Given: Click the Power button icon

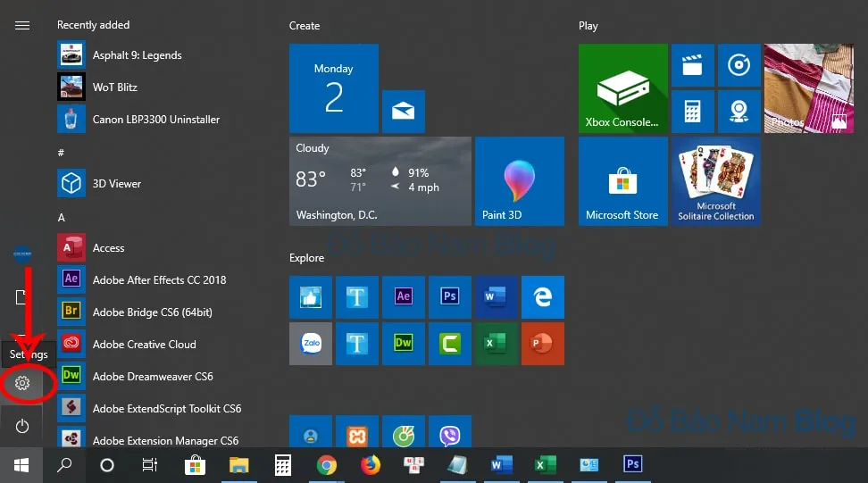Looking at the screenshot, I should pyautogui.click(x=22, y=426).
